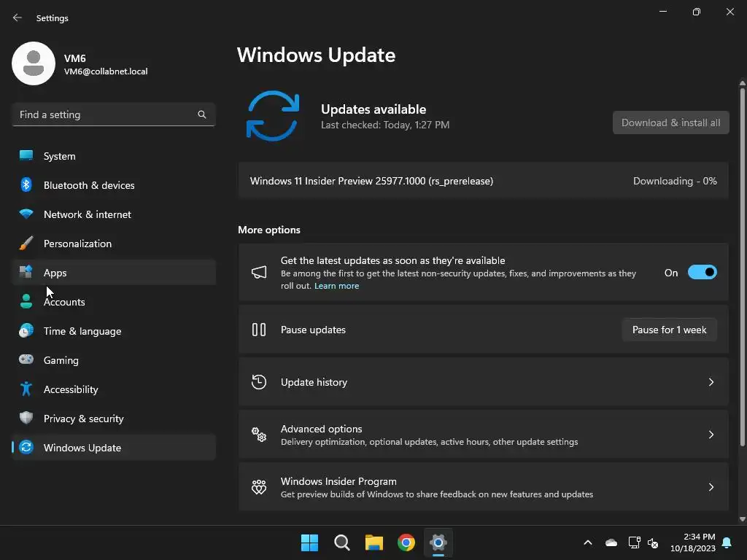
Task: Click the Settings gear on taskbar
Action: 438,542
